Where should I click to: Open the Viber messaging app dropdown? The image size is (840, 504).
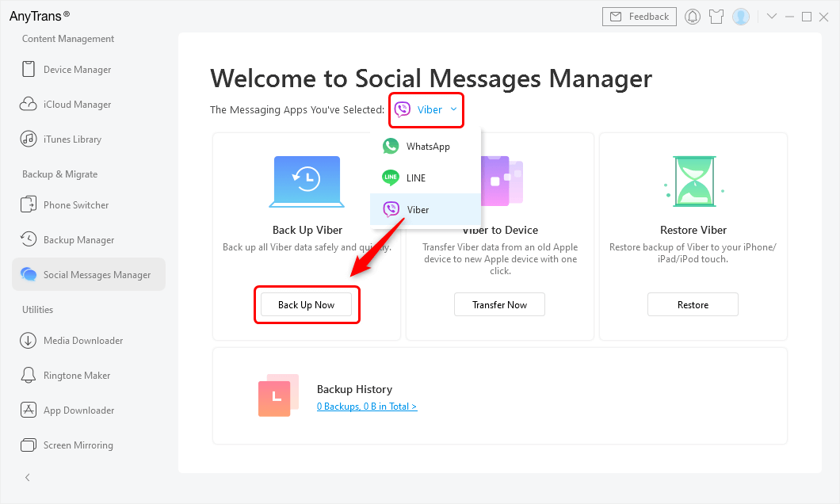(426, 110)
